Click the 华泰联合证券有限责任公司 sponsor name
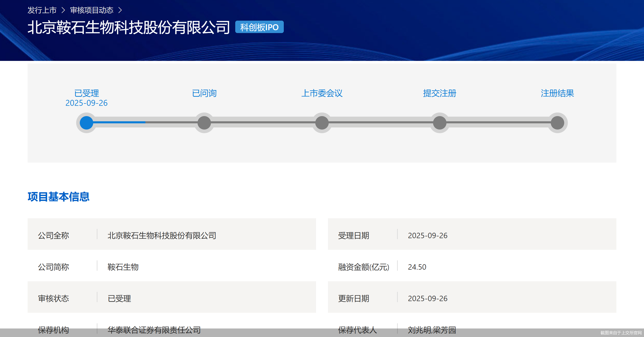The width and height of the screenshot is (644, 337). 154,330
